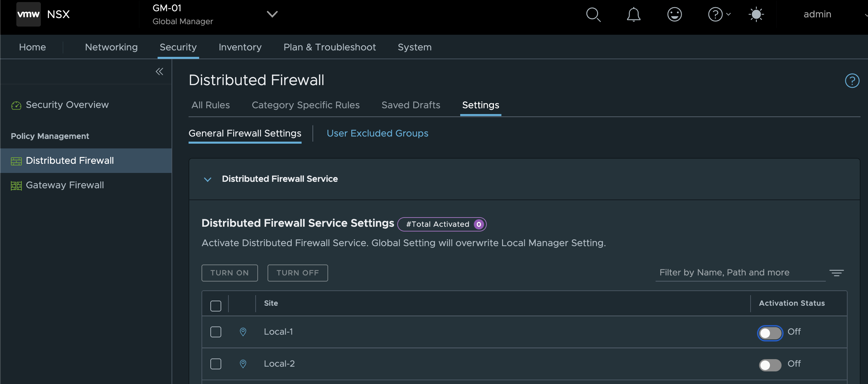This screenshot has height=384, width=868.
Task: Select Distributed Firewall in sidebar
Action: pos(86,161)
